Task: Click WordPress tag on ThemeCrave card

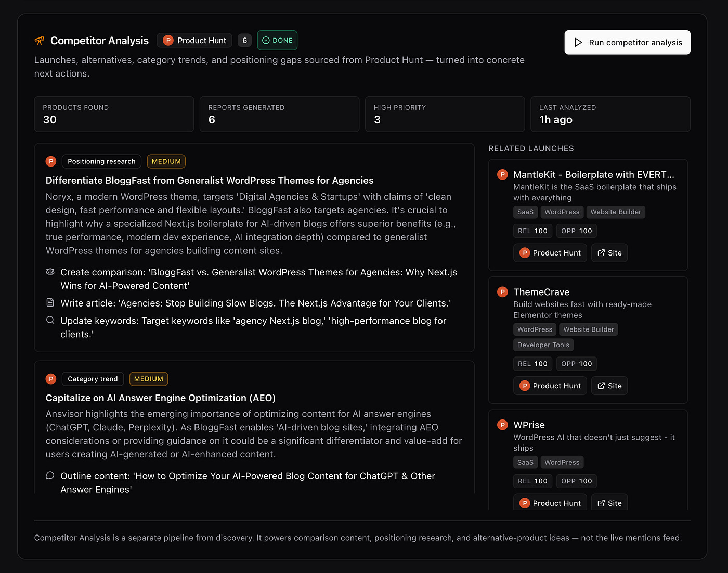Action: [535, 329]
